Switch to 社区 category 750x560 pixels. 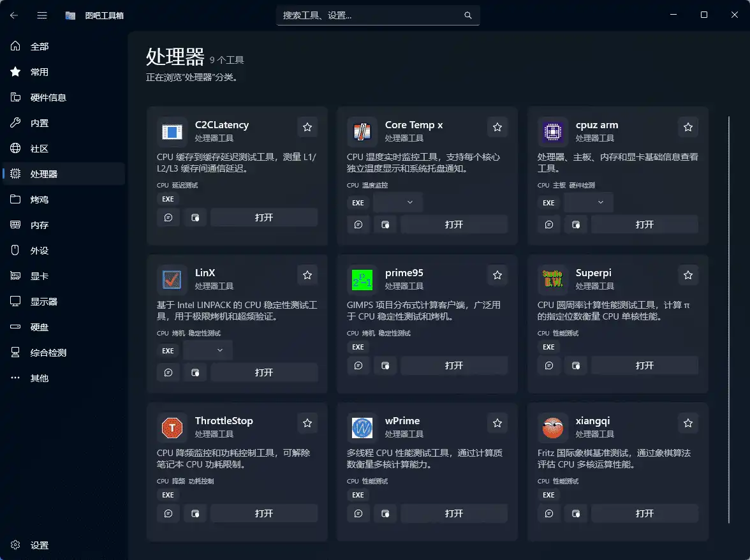coord(64,148)
